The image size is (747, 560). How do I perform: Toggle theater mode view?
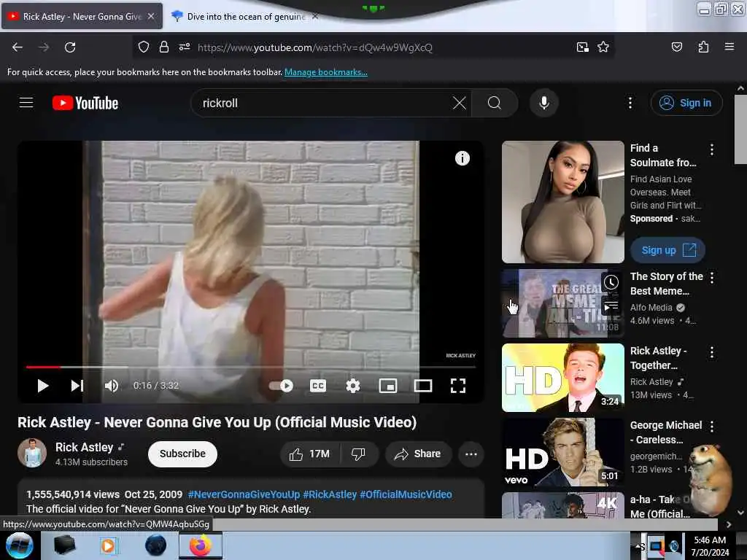pos(423,386)
